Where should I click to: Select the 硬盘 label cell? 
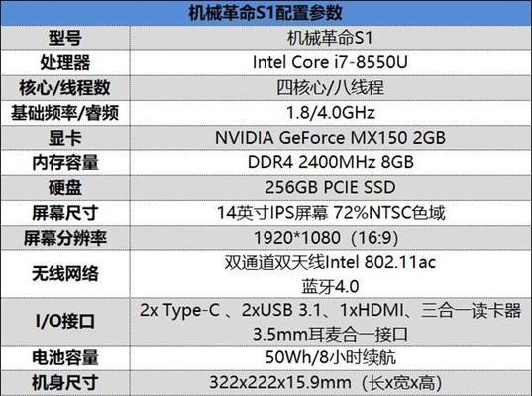(x=65, y=188)
